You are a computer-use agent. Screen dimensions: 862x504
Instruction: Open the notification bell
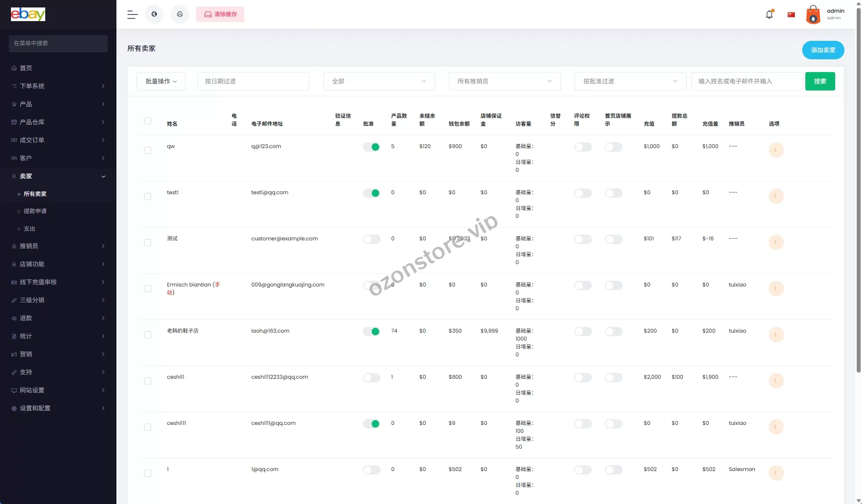[769, 15]
